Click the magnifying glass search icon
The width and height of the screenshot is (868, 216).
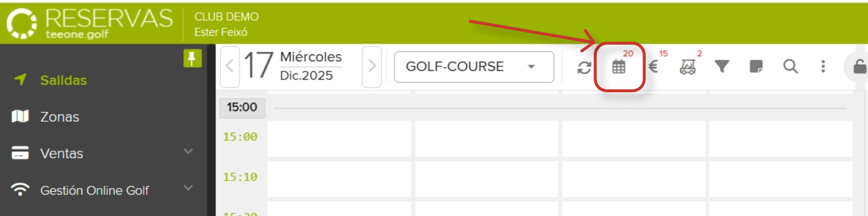click(790, 67)
